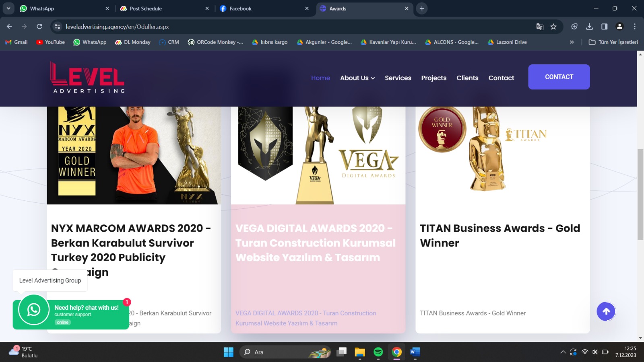Open WhatsApp bookmark in bookmarks bar
The width and height of the screenshot is (644, 362).
click(x=90, y=42)
